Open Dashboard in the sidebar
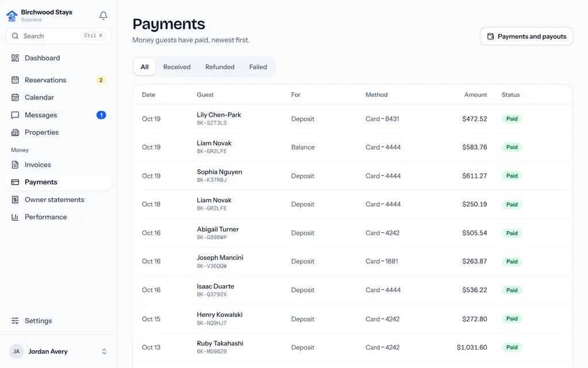This screenshot has height=368, width=588. click(x=59, y=58)
